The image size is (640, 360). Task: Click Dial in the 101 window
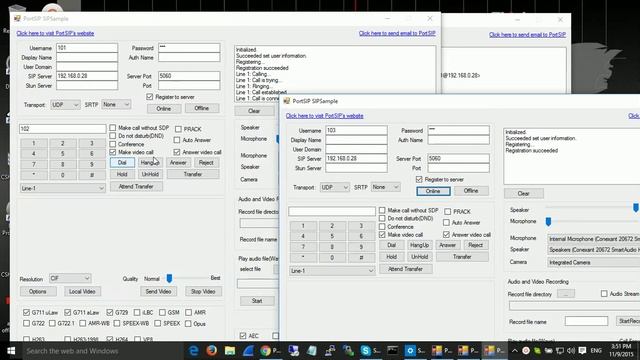(x=122, y=162)
